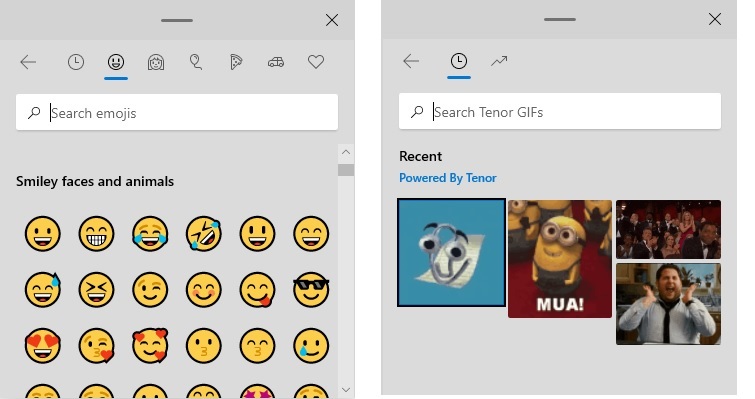Screen dimensions: 755x399
Task: Select the excited man in tie GIF
Action: (x=668, y=304)
